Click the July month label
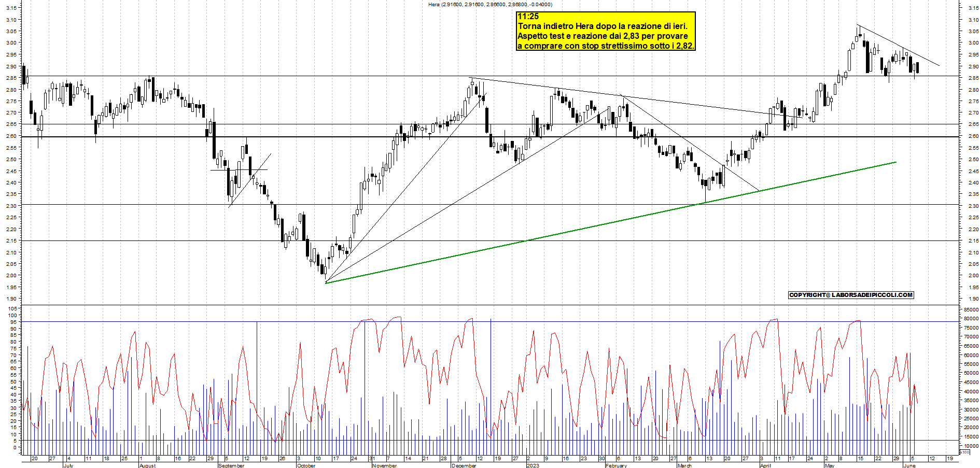Viewport: 980px width, 468px height. pos(68,465)
